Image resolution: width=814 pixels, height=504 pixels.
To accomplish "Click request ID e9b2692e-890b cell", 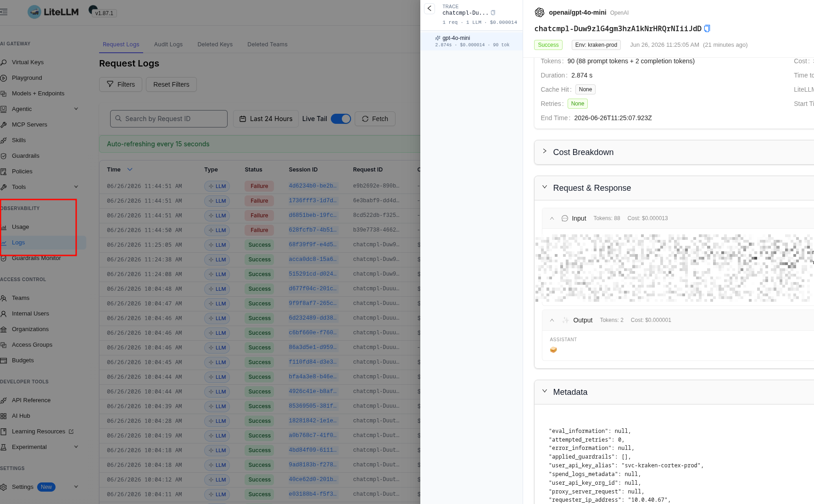I will point(376,186).
